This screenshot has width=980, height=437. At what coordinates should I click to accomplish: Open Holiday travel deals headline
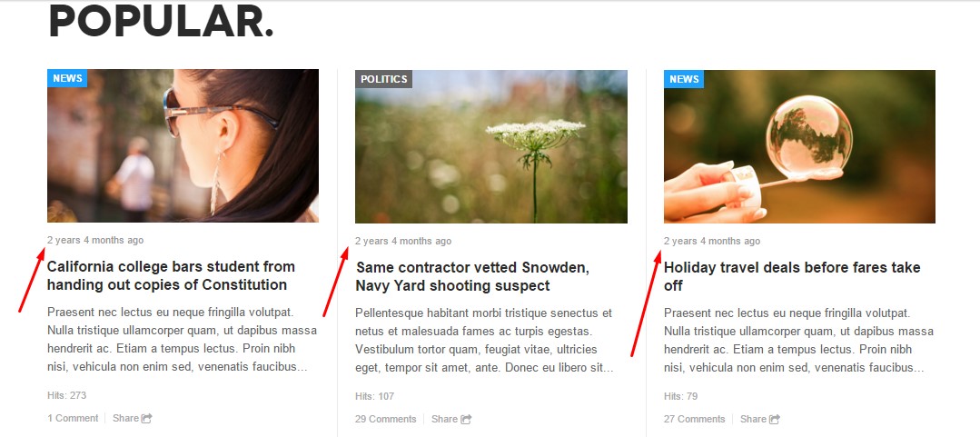click(x=792, y=276)
